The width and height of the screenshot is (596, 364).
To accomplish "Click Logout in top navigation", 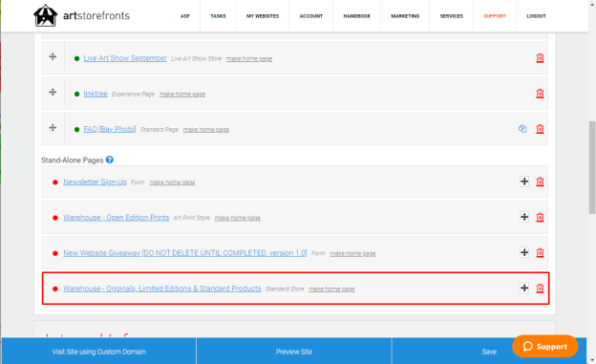I will (x=537, y=16).
